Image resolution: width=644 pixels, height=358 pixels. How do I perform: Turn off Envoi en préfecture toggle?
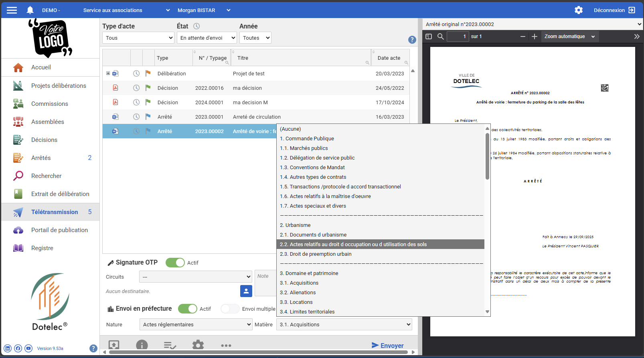pyautogui.click(x=188, y=309)
